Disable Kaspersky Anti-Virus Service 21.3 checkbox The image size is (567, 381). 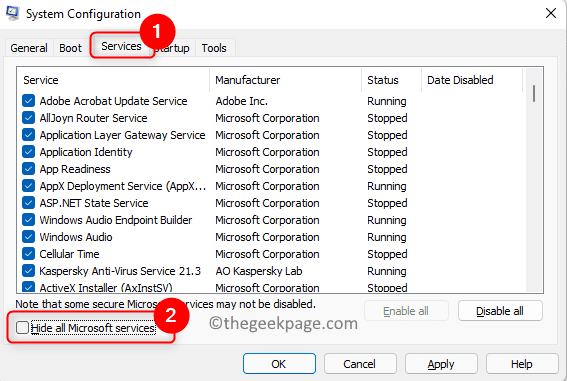point(28,271)
